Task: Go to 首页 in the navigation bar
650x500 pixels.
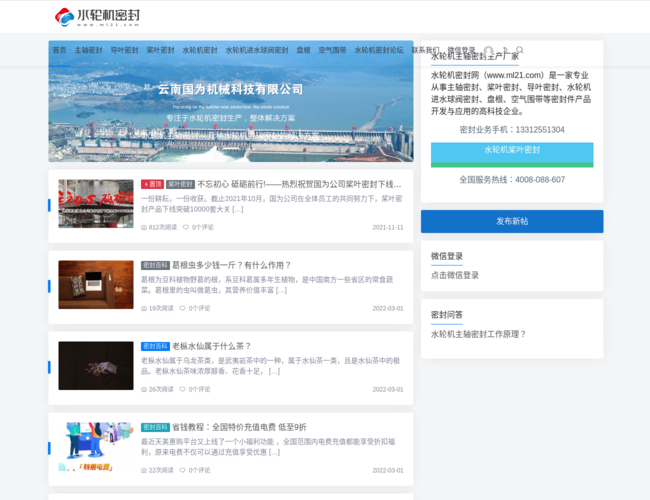Action: (x=59, y=50)
